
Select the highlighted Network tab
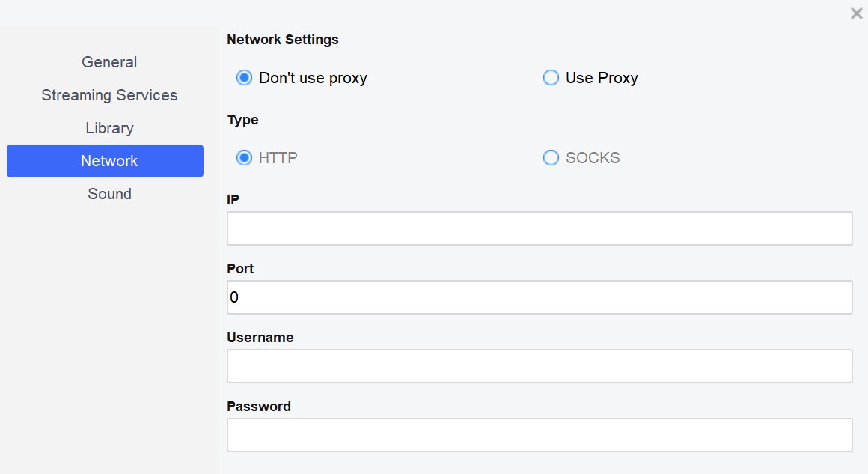tap(106, 161)
